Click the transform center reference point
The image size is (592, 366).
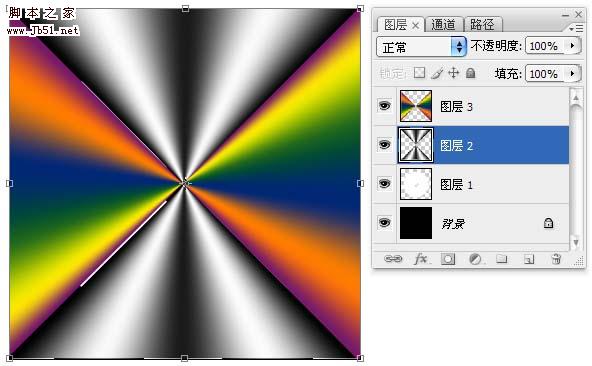pyautogui.click(x=185, y=183)
